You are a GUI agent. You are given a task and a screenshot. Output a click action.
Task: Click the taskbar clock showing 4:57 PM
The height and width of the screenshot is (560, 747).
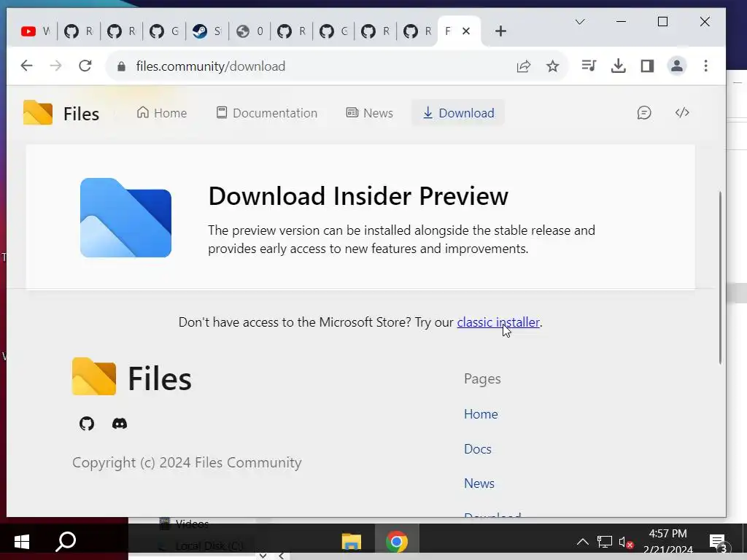tap(668, 542)
